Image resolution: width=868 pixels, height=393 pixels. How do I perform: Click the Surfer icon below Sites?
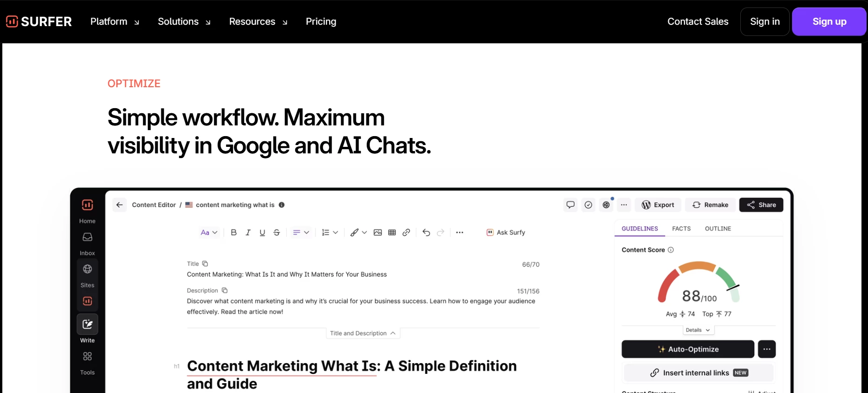coord(87,301)
